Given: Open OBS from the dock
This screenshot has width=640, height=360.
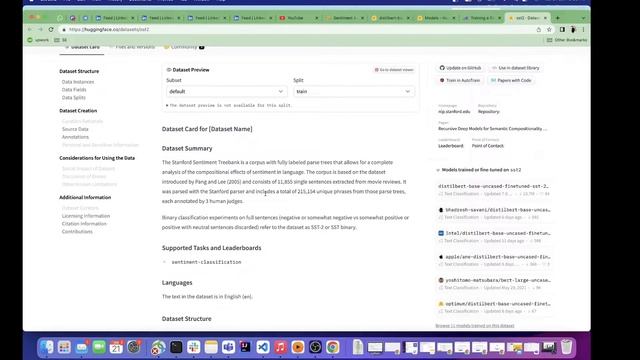Looking at the screenshot, I should pyautogui.click(x=315, y=347).
